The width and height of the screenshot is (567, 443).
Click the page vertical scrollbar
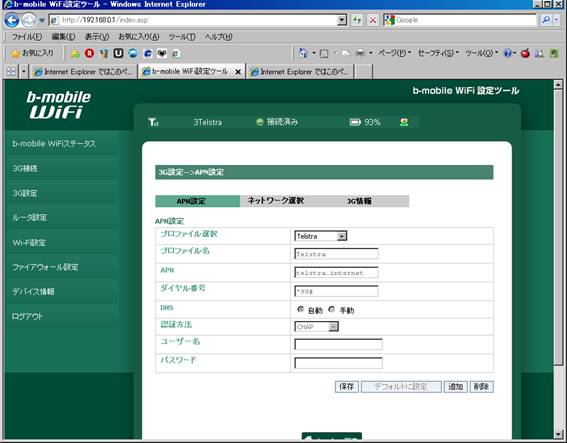(x=558, y=259)
